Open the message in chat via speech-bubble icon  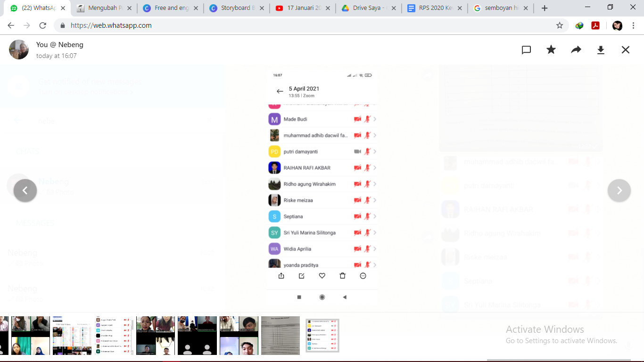[527, 50]
